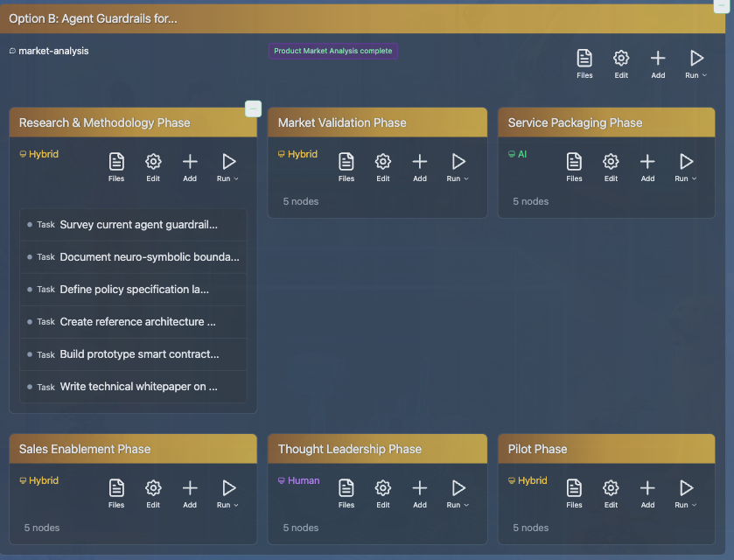The height and width of the screenshot is (560, 734).
Task: Click Add plus in market-analysis top toolbar
Action: [x=658, y=64]
